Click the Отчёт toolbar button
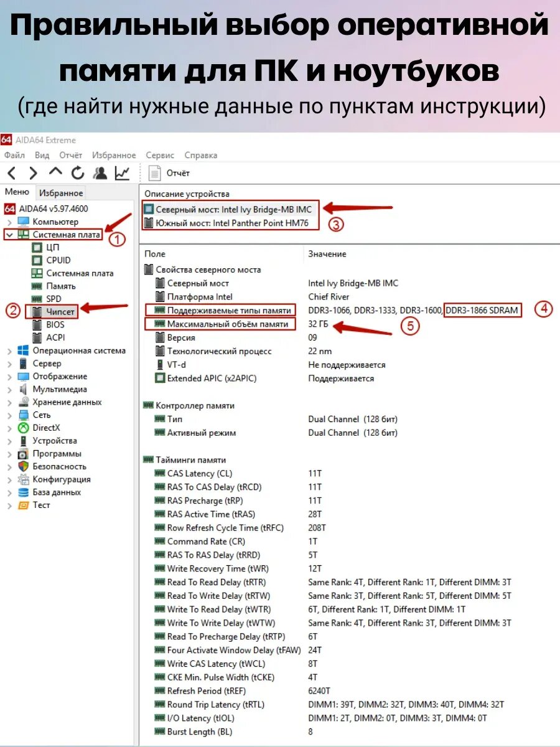 click(x=170, y=173)
